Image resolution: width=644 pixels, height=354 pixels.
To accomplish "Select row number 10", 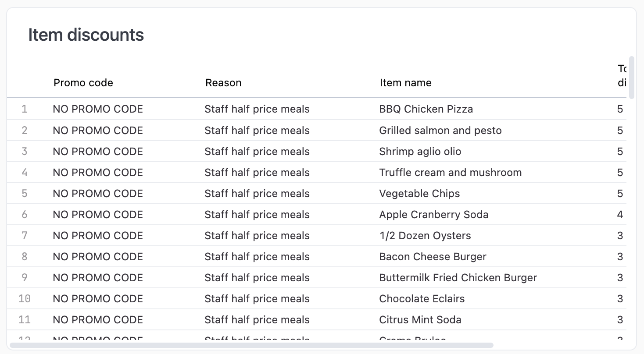I will [x=24, y=298].
